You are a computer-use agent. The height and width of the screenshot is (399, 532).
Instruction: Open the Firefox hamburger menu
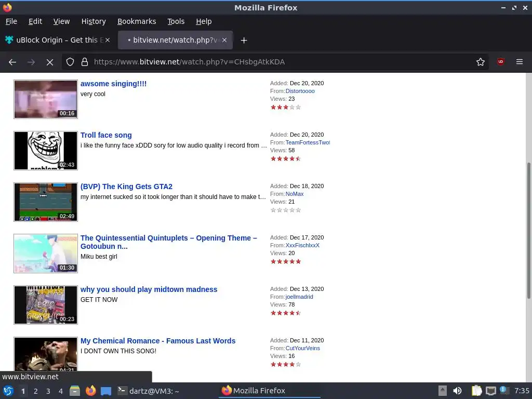pyautogui.click(x=520, y=62)
